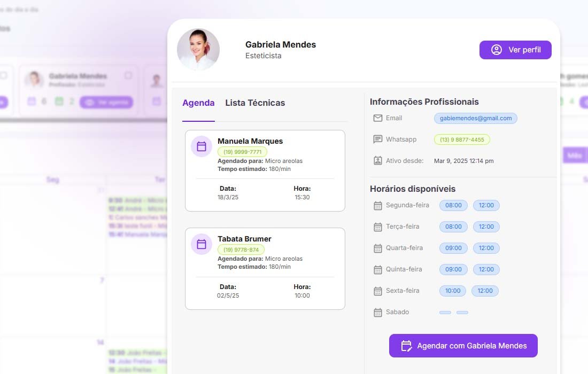This screenshot has height=374, width=588.
Task: Select Segunda-feira 08:00 time slot
Action: 453,205
